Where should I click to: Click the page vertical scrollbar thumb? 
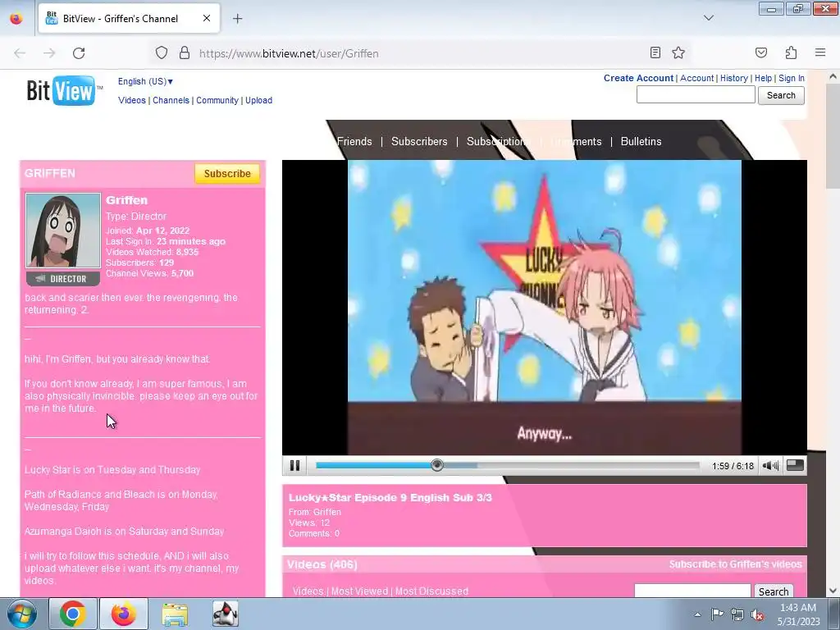pyautogui.click(x=833, y=137)
